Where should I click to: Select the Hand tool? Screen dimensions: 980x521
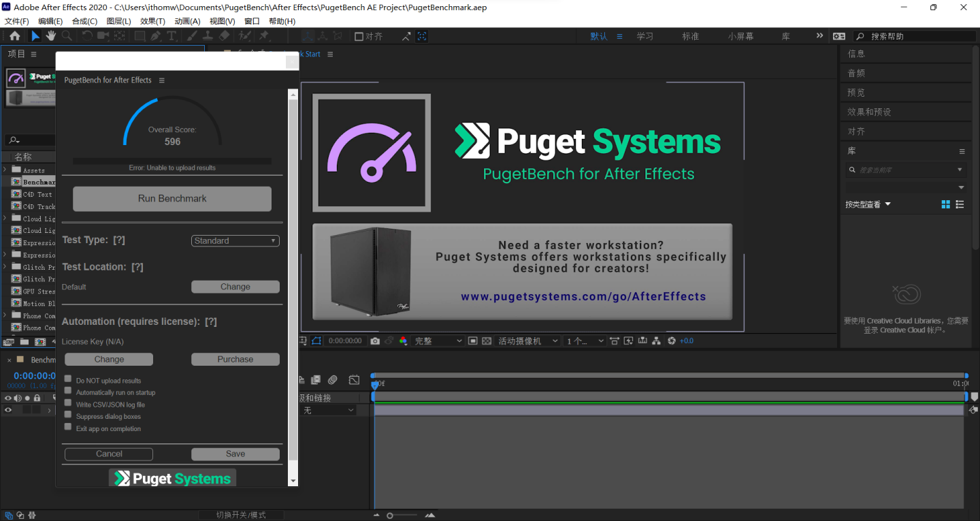(x=51, y=36)
